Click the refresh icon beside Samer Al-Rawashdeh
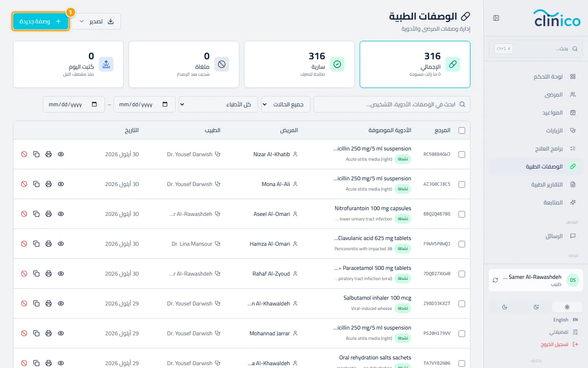The width and height of the screenshot is (588, 368). pyautogui.click(x=495, y=280)
